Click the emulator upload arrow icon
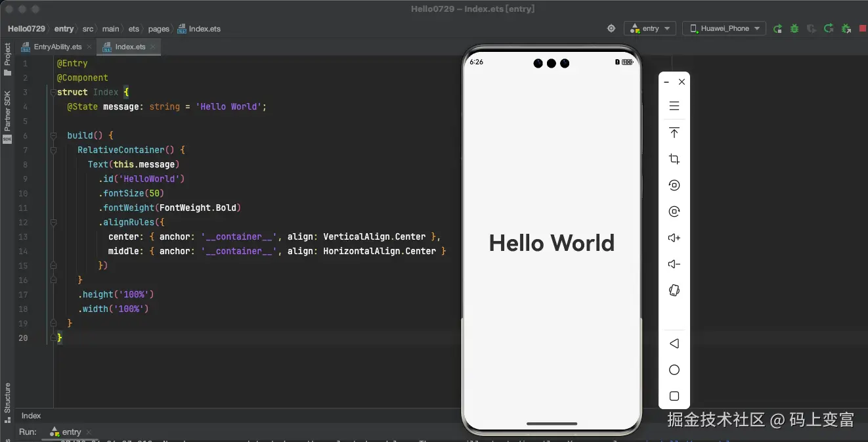This screenshot has height=442, width=868. (674, 133)
